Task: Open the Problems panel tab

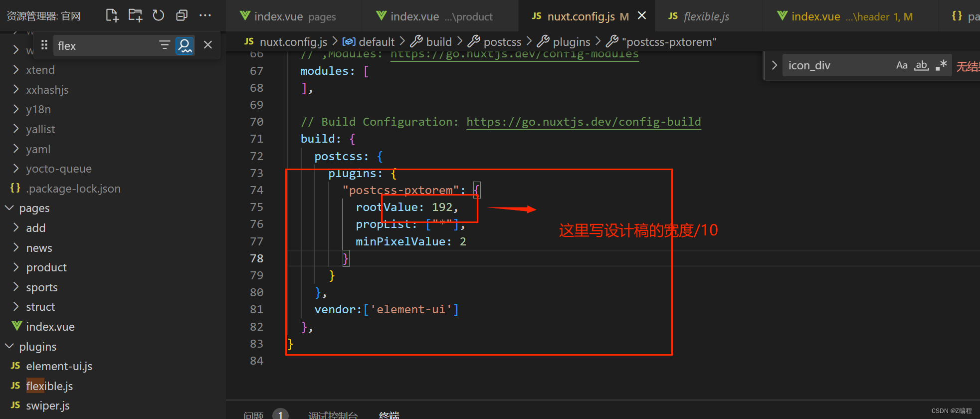Action: point(253,415)
